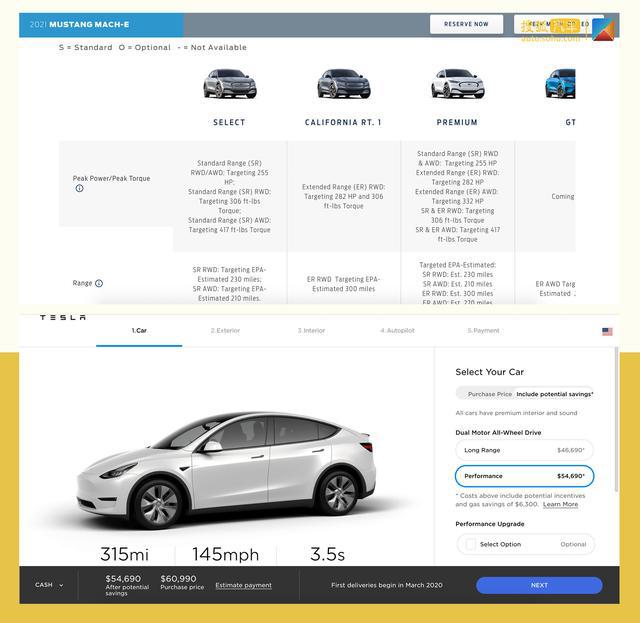Viewport: 640px width, 623px height.
Task: Click First deliveries begin in March 2020
Action: point(387,585)
